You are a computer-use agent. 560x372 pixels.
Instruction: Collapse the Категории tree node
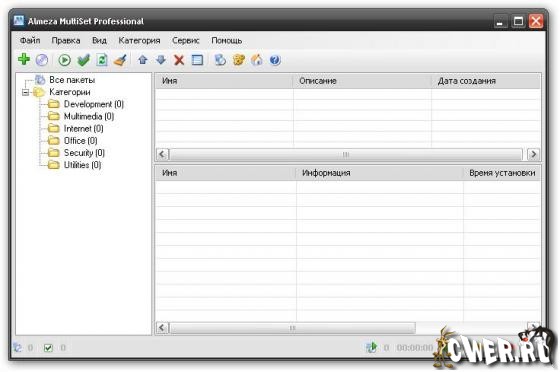point(25,92)
